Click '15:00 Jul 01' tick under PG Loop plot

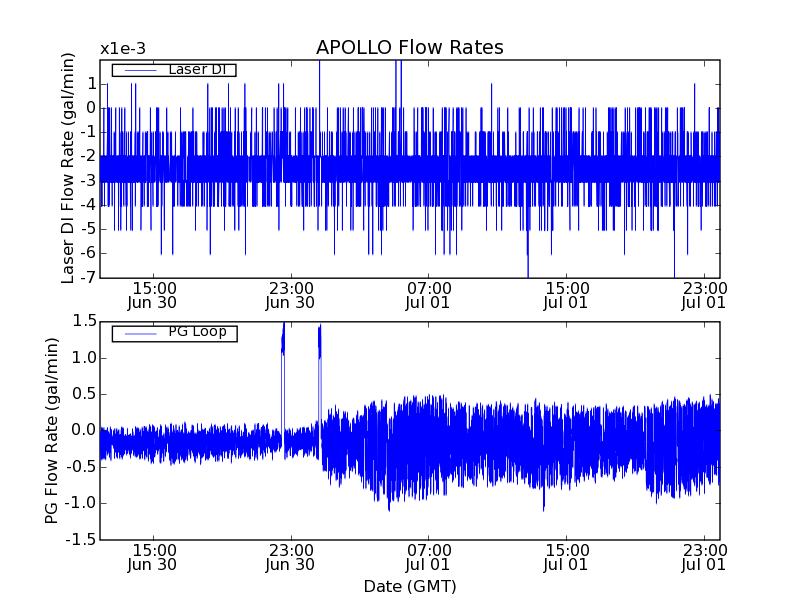(x=566, y=558)
